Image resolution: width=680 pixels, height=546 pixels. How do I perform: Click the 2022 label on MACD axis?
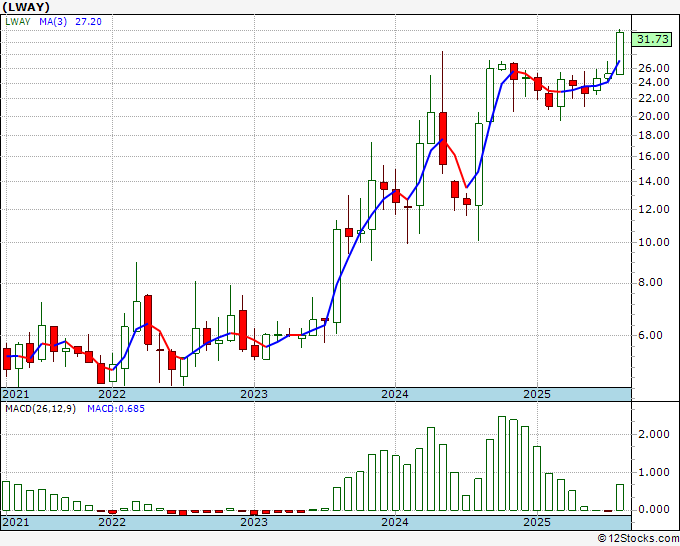(x=112, y=522)
